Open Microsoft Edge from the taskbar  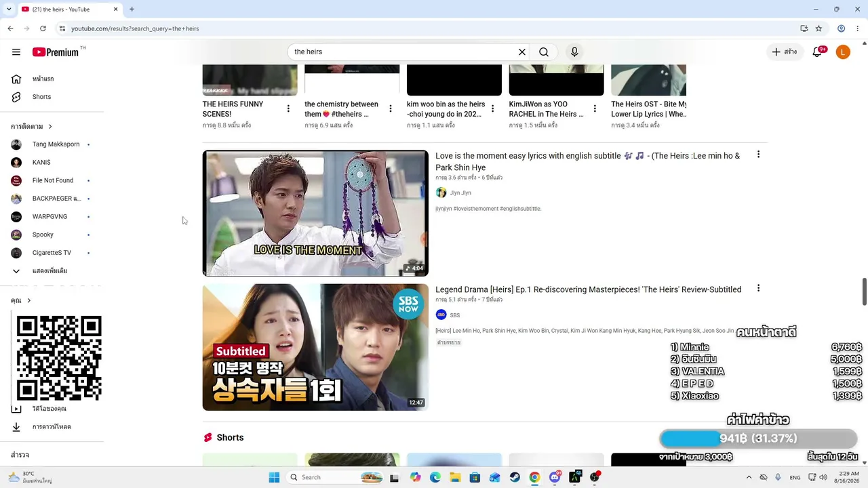pos(435,477)
